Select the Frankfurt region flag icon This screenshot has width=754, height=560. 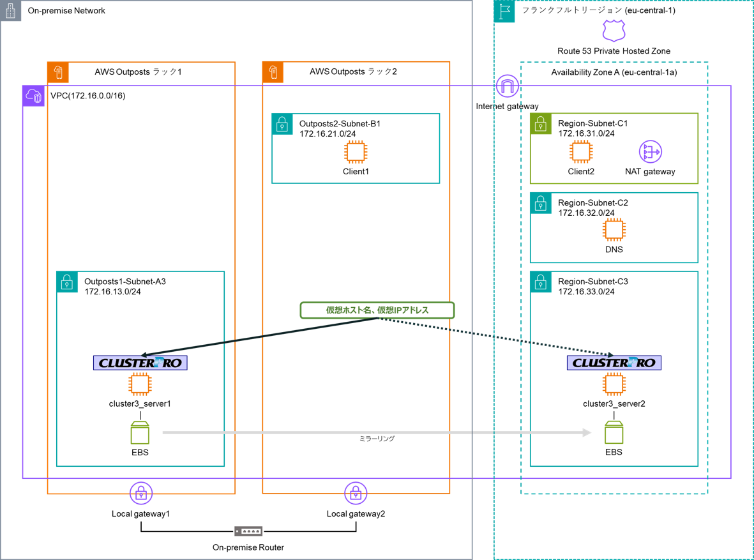point(504,11)
